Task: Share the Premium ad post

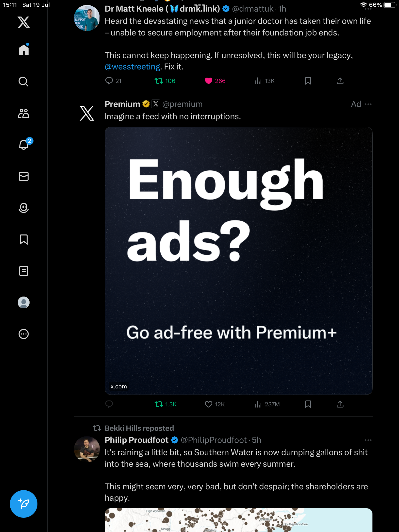Action: point(340,404)
